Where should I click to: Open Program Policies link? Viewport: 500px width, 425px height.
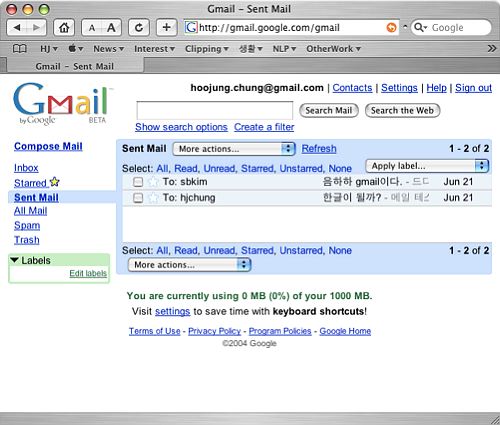tap(280, 331)
